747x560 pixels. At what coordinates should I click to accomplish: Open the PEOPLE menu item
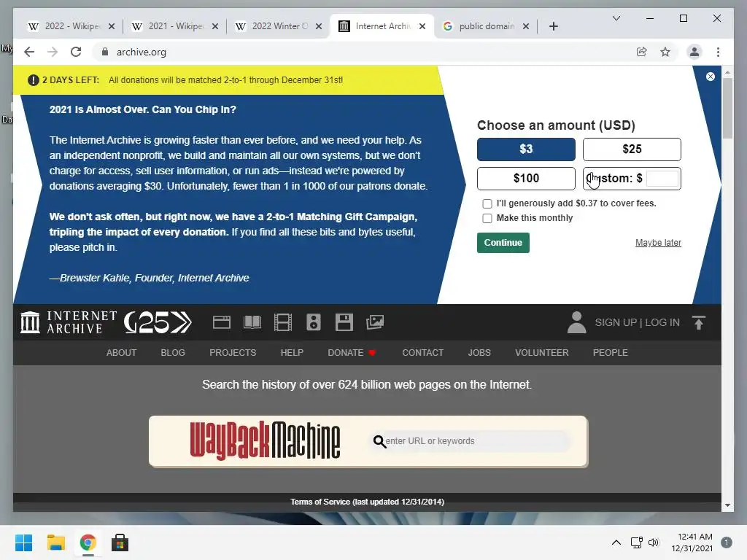(x=611, y=353)
